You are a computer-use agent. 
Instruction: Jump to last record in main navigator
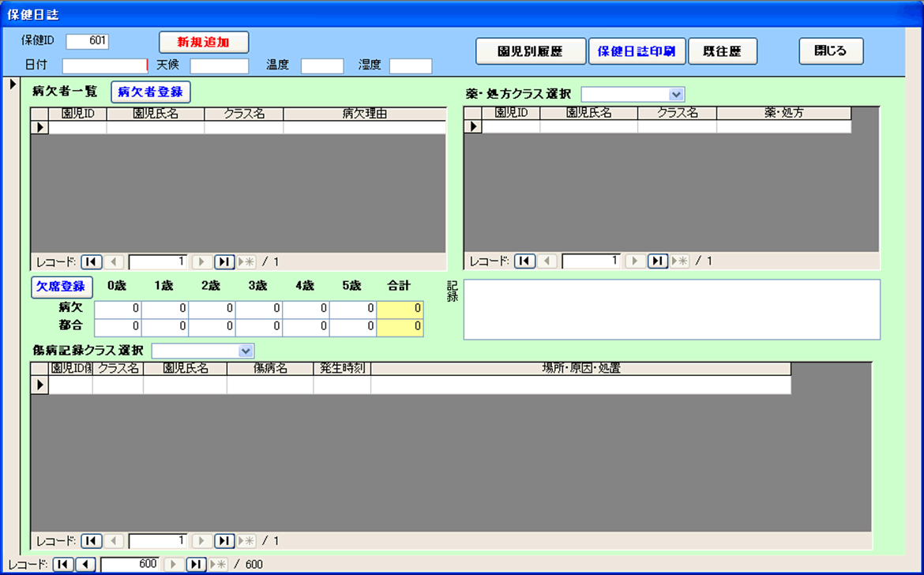196,565
